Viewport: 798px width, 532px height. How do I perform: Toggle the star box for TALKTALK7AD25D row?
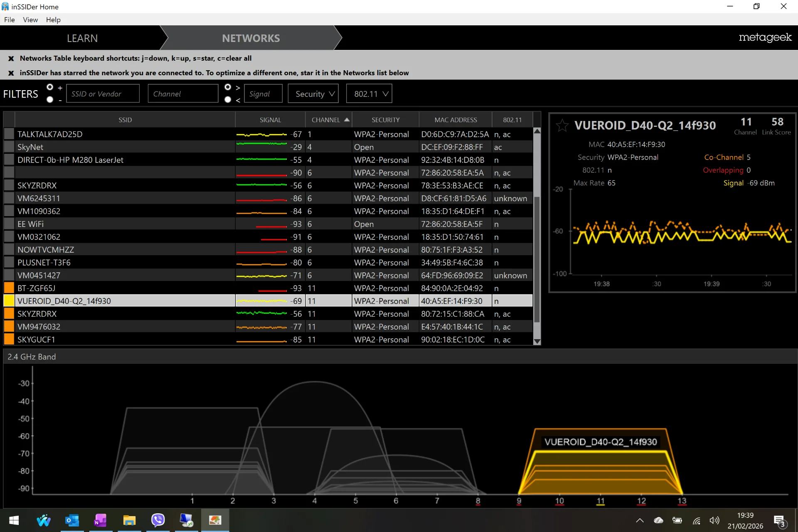click(9, 134)
